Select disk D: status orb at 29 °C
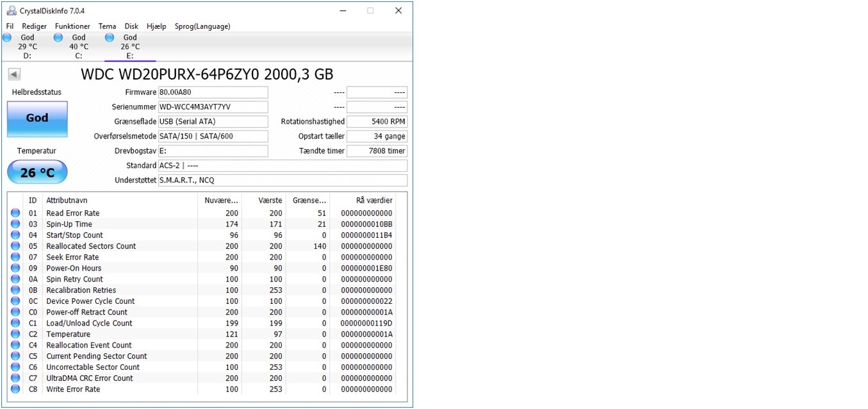 pos(8,38)
